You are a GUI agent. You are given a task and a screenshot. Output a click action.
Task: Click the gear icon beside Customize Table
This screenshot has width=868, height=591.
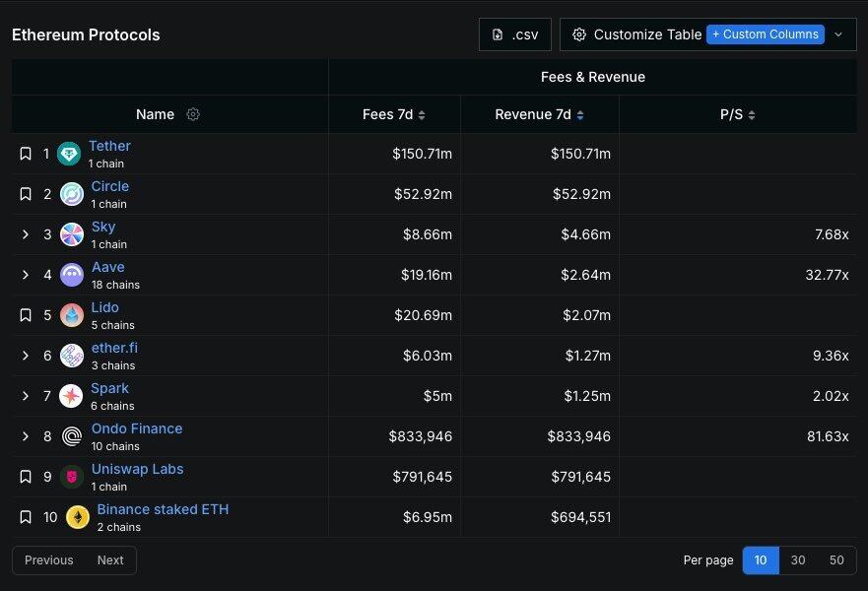pos(579,34)
